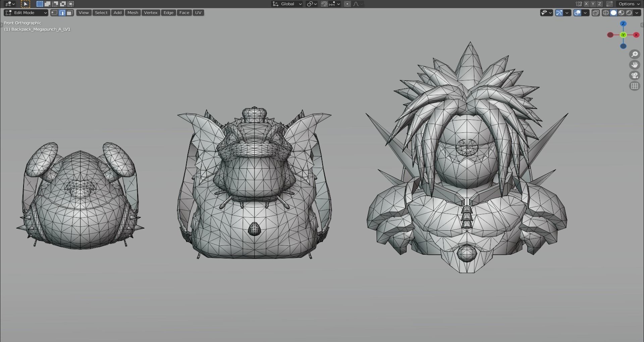Screen dimensions: 644x342
Task: Click the Front Orthographic view label
Action: [23, 23]
